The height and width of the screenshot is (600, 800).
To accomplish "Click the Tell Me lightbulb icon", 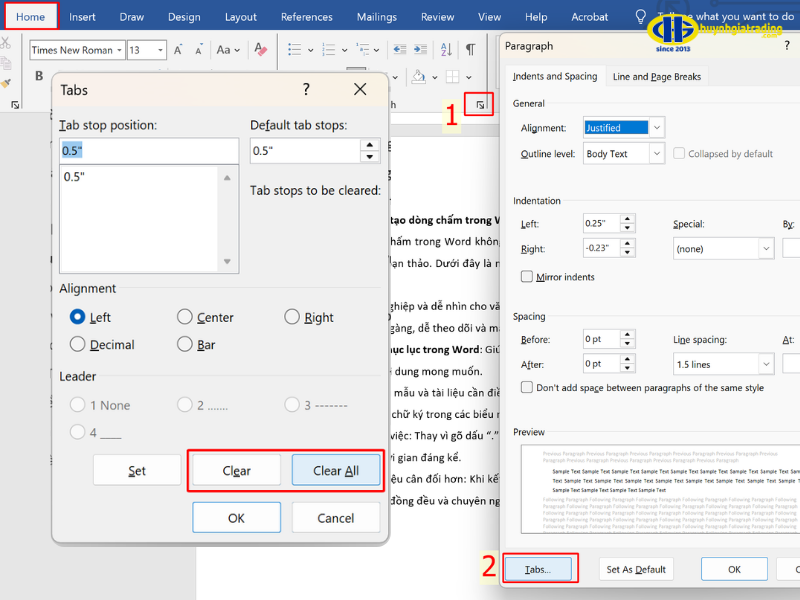I will click(x=640, y=17).
